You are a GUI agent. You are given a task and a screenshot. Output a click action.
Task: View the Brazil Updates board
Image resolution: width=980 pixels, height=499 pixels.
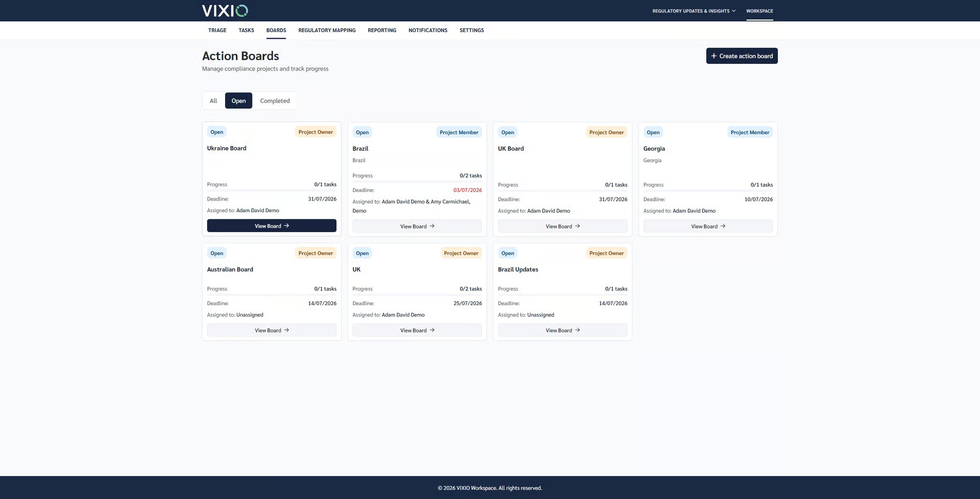[x=562, y=330]
